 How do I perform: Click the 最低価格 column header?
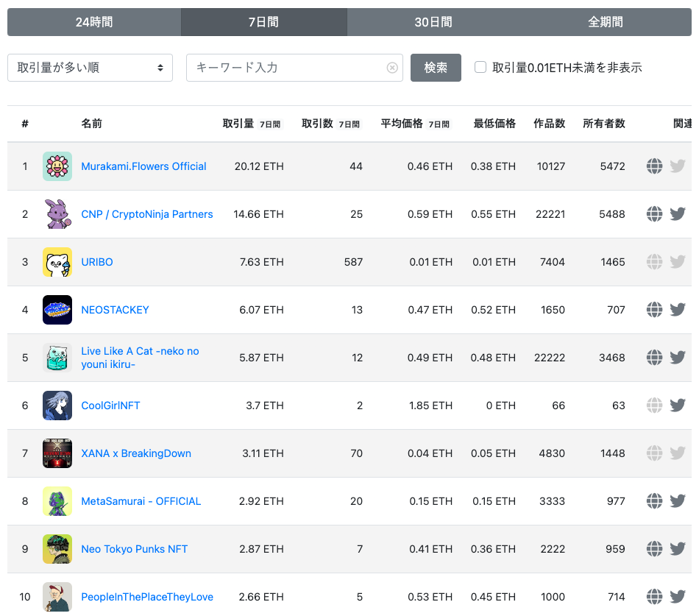tap(494, 124)
